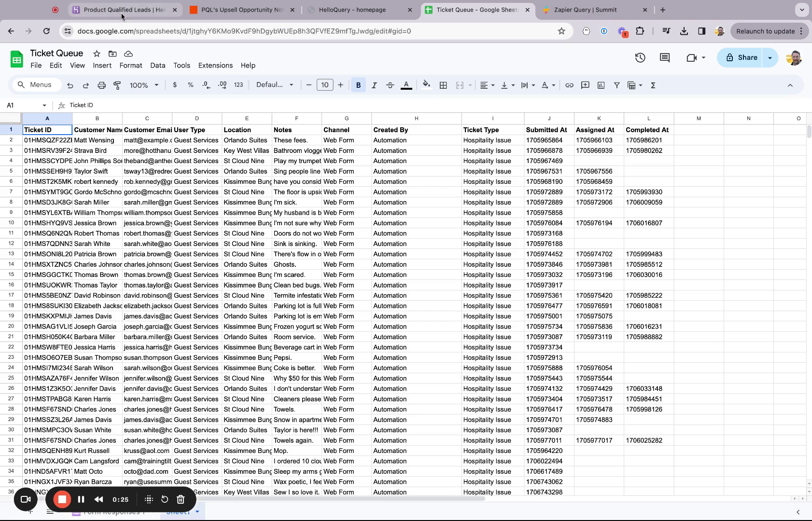Open vertical align dropdown
Screen dimensions: 812x521
(508, 85)
